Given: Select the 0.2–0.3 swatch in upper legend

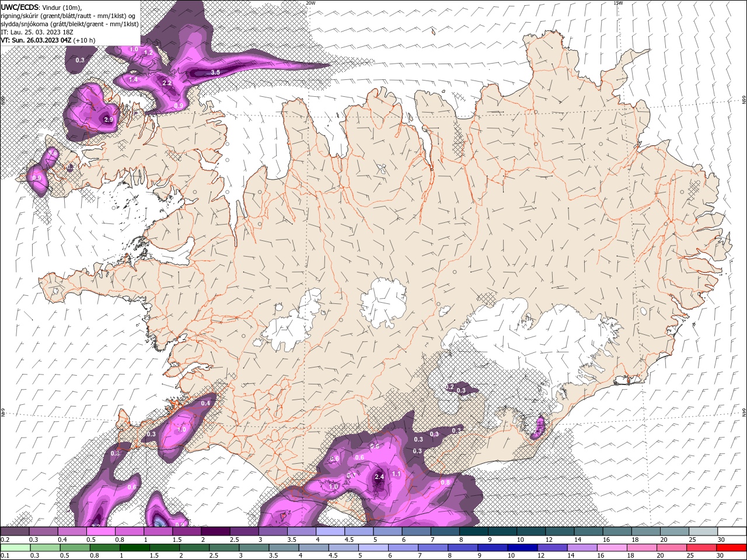Looking at the screenshot, I should [15, 531].
